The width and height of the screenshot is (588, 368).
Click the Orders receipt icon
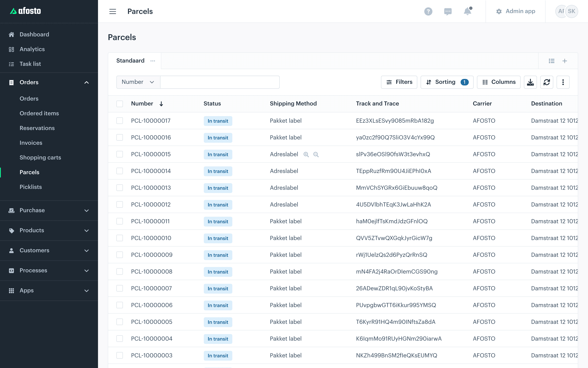pos(11,82)
